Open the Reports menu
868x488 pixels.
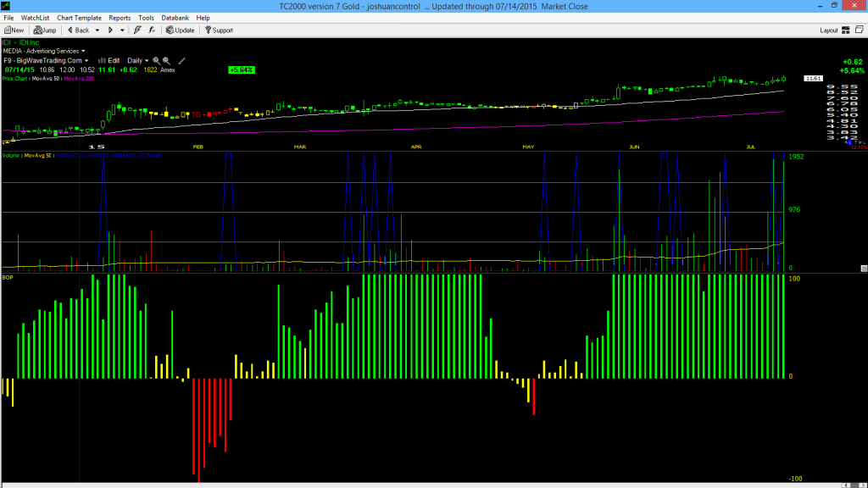coord(120,18)
